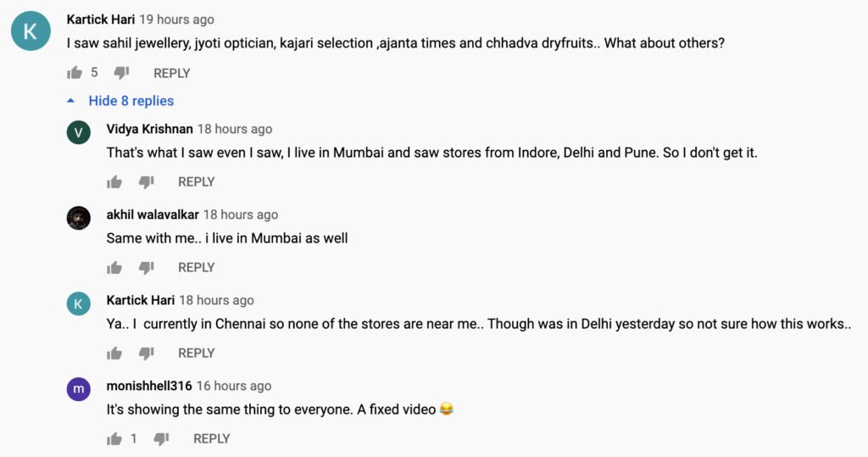
Task: Dislike akhil walavalkar's reply
Action: pyautogui.click(x=146, y=267)
